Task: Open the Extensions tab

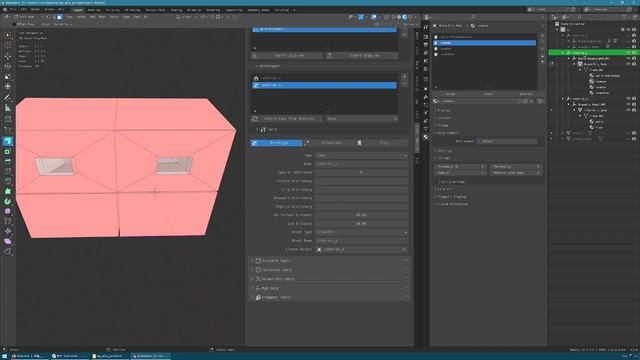Action: coord(329,143)
